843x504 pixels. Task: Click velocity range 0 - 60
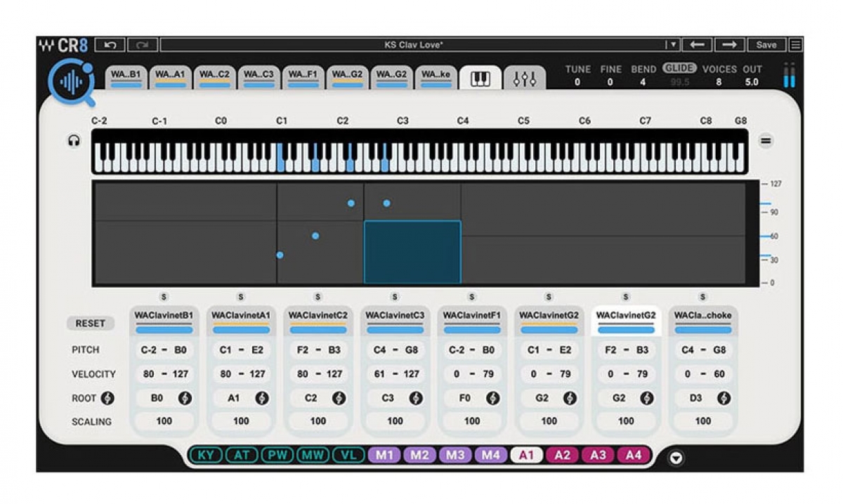point(702,374)
